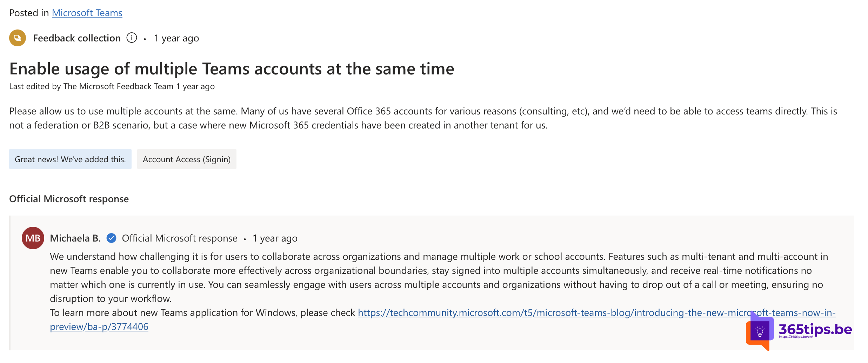Click Michaela B.'s name
Image resolution: width=868 pixels, height=363 pixels.
click(75, 238)
